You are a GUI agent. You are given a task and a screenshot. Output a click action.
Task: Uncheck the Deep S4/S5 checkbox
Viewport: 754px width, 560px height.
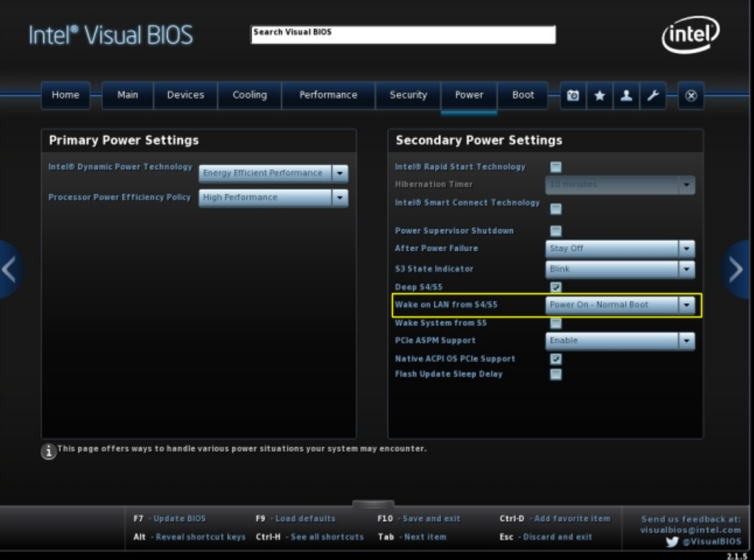pos(555,287)
